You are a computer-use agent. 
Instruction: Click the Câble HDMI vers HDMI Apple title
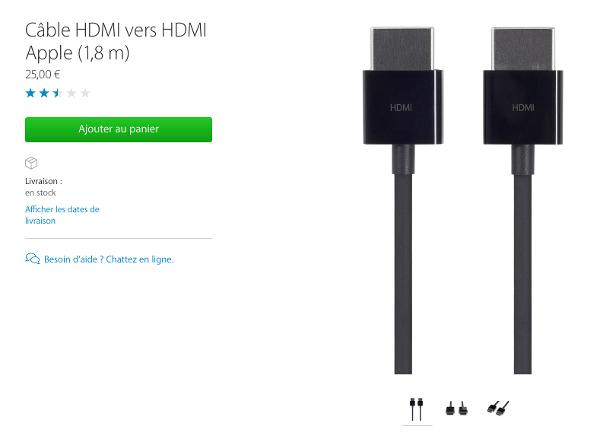116,41
